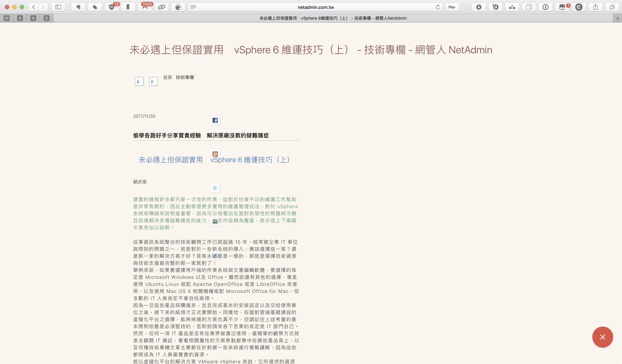The height and width of the screenshot is (364, 622).
Task: Toggle Reader view in address bar
Action: [193, 7]
